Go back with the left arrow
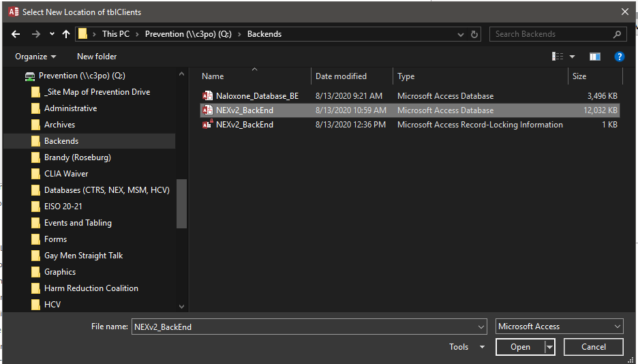Image resolution: width=638 pixels, height=364 pixels. coord(16,34)
